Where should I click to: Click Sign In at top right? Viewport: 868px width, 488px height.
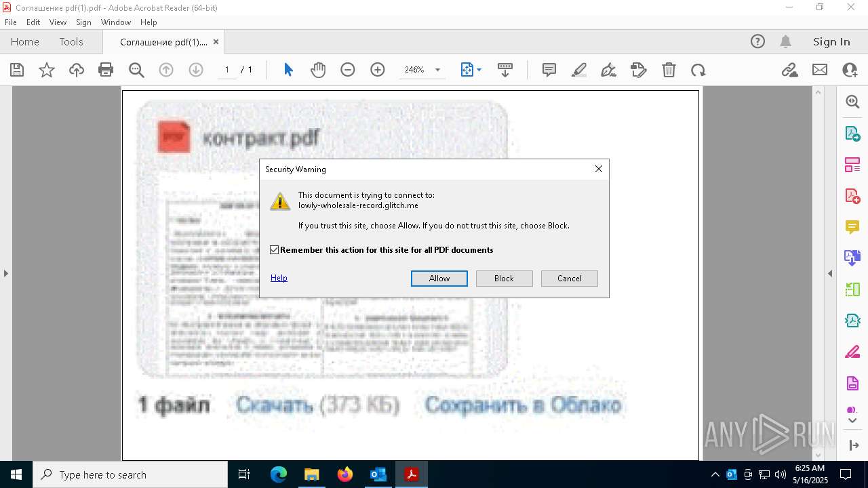[831, 41]
